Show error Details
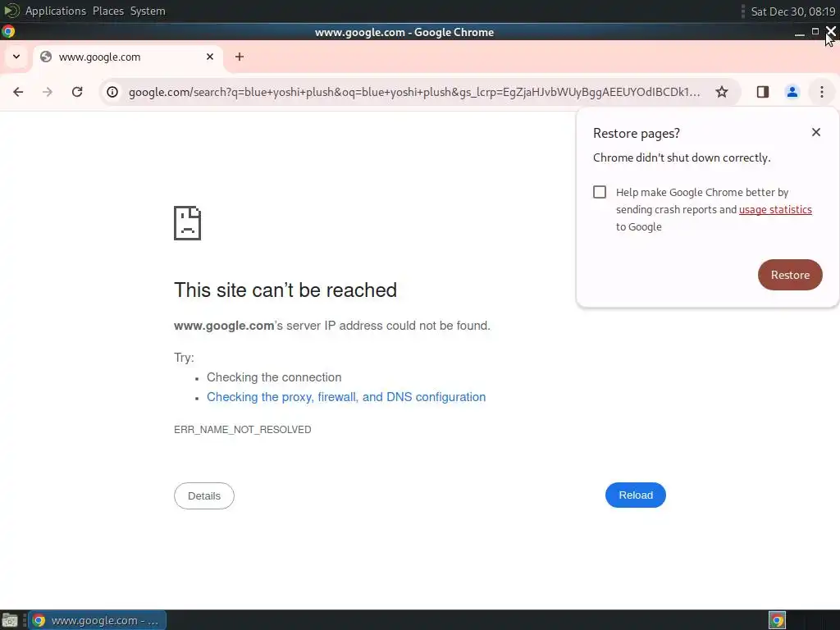Image resolution: width=840 pixels, height=630 pixels. pos(204,496)
